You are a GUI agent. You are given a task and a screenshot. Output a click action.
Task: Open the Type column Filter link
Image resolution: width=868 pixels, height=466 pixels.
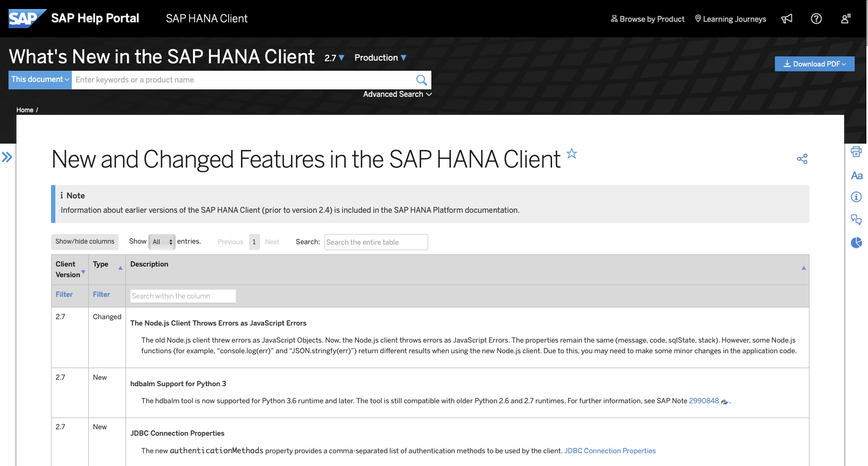(102, 295)
